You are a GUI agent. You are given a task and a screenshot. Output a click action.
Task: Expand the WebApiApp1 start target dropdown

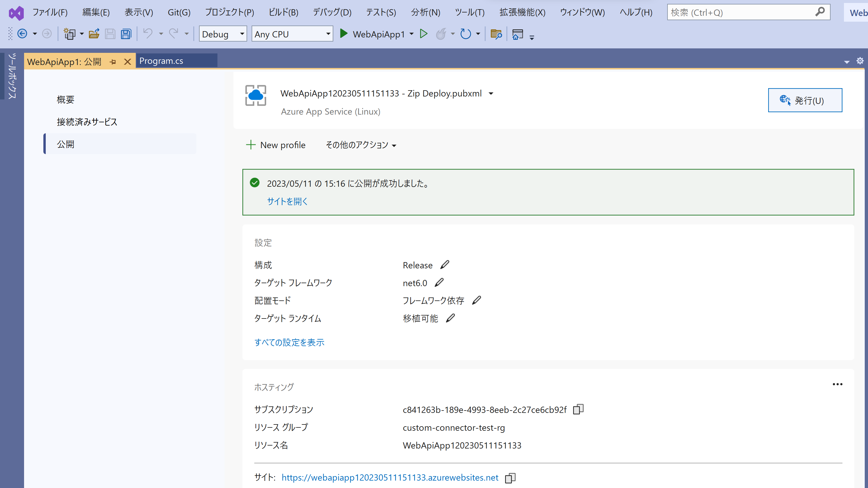point(411,34)
